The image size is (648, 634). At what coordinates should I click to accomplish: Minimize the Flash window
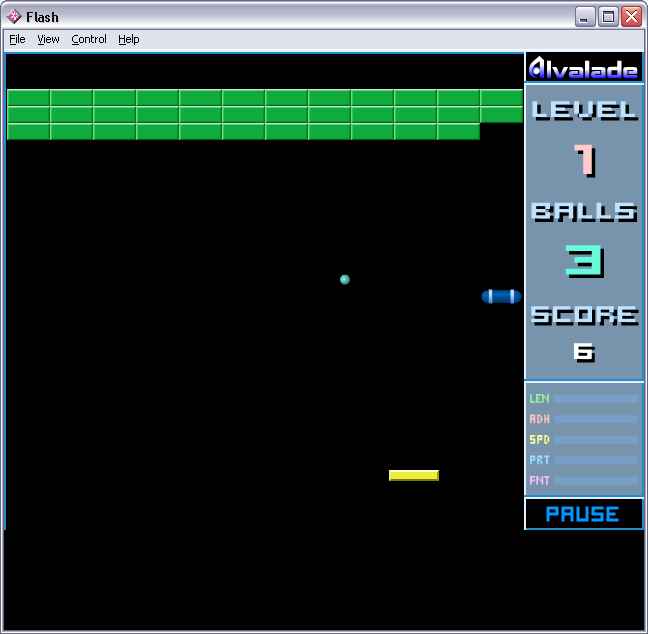pyautogui.click(x=584, y=17)
